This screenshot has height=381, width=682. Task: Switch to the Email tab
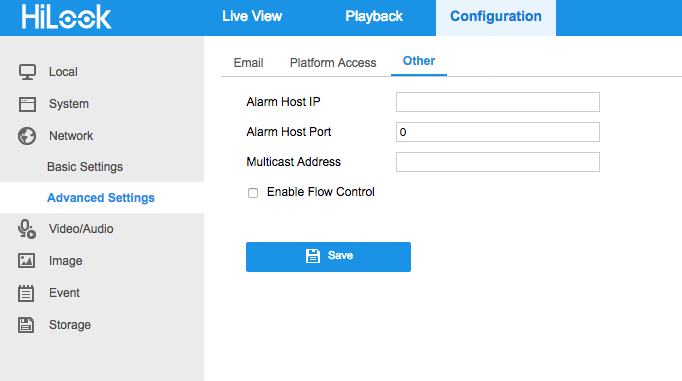click(248, 63)
